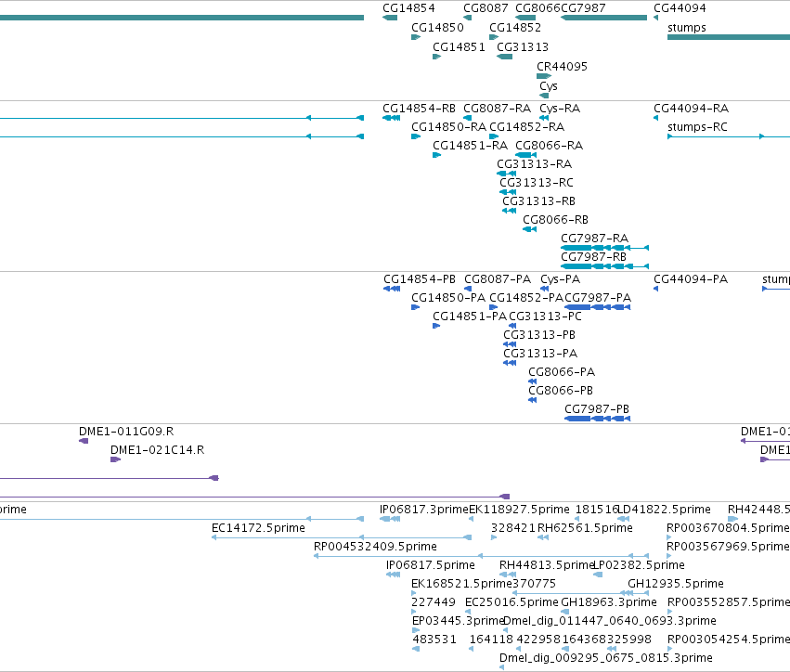Screen dimensions: 790x672
Task: Click the CG14850 gene label
Action: coord(437,28)
